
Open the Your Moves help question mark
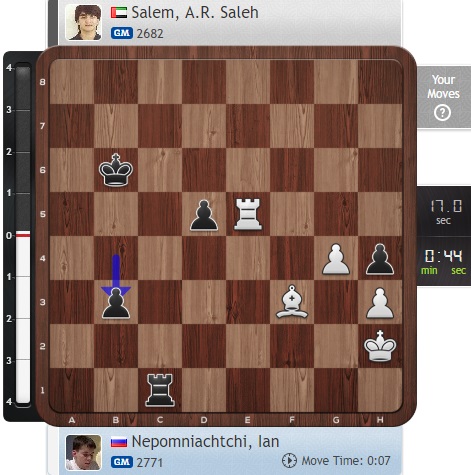coord(443,113)
